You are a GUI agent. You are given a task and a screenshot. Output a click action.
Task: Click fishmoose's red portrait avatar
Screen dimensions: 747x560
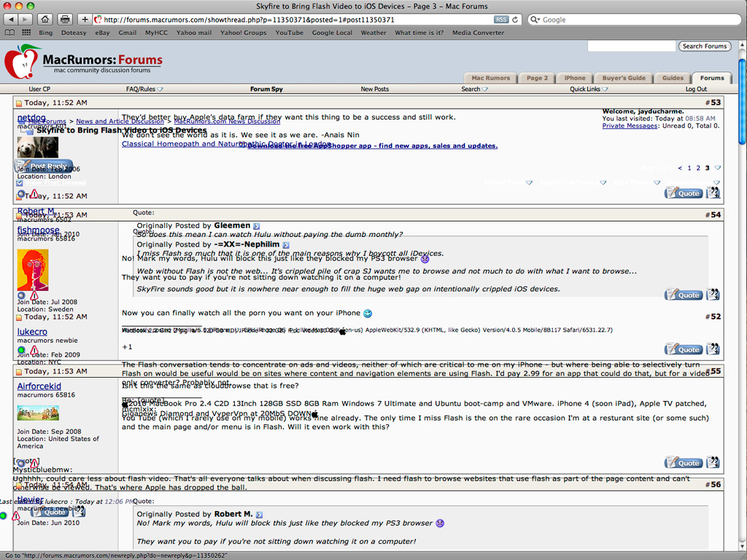click(x=32, y=270)
